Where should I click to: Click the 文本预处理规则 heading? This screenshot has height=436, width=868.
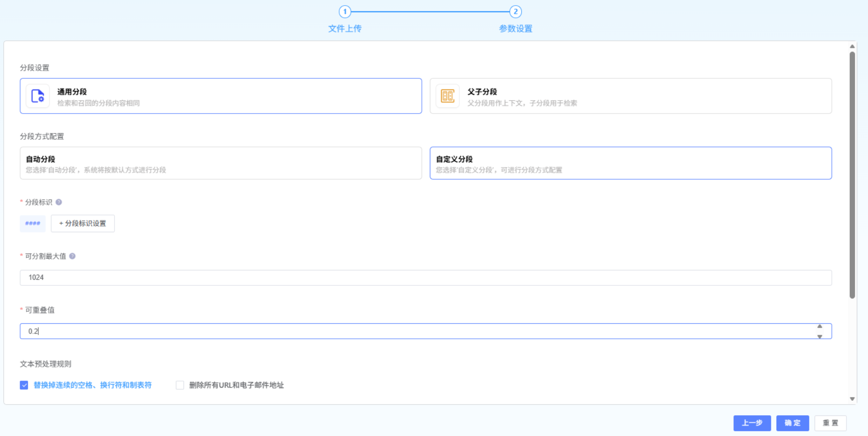46,364
